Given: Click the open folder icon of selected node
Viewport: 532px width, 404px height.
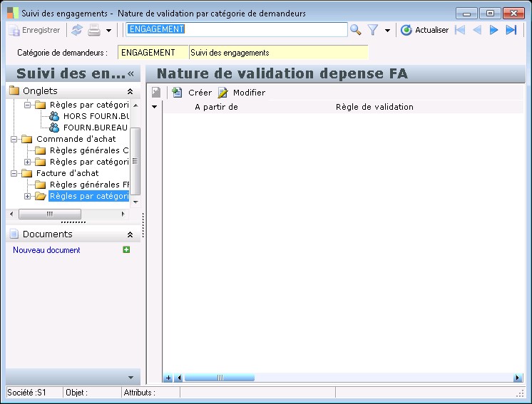Looking at the screenshot, I should pyautogui.click(x=41, y=196).
